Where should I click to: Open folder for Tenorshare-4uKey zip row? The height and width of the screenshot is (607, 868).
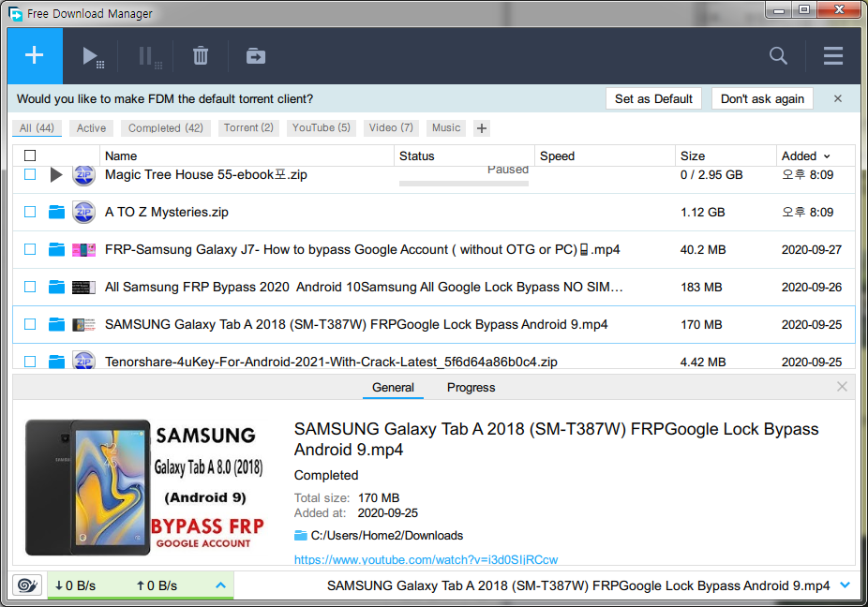point(56,362)
